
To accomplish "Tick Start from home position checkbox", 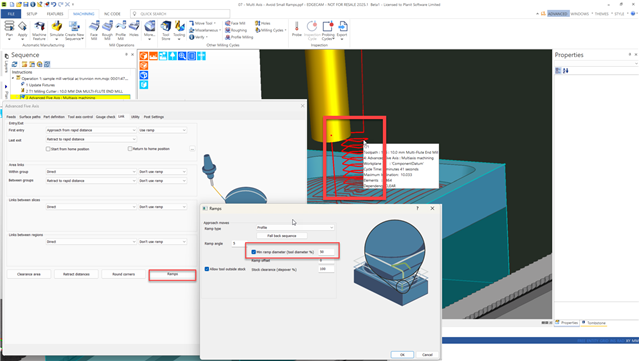I will click(x=48, y=149).
